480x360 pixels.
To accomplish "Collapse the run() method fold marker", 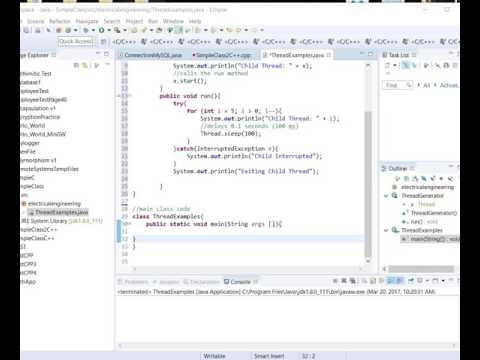I will click(x=130, y=96).
